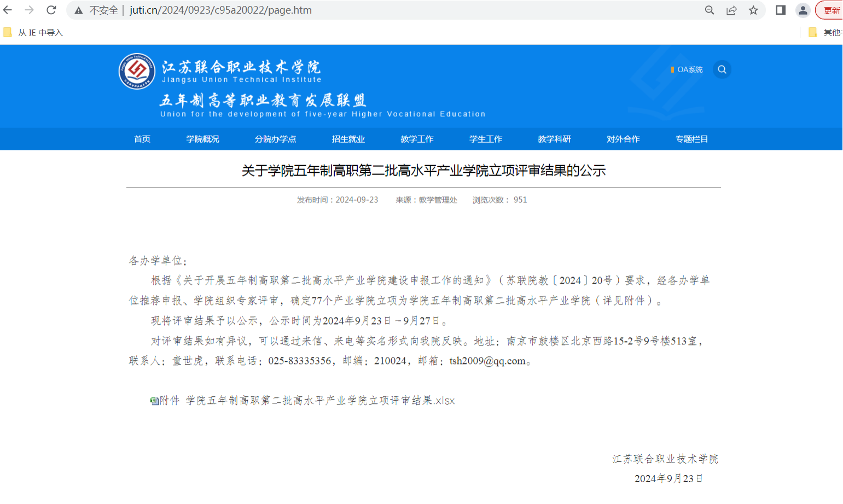
Task: Toggle the browser sidebar panel icon
Action: tap(780, 10)
